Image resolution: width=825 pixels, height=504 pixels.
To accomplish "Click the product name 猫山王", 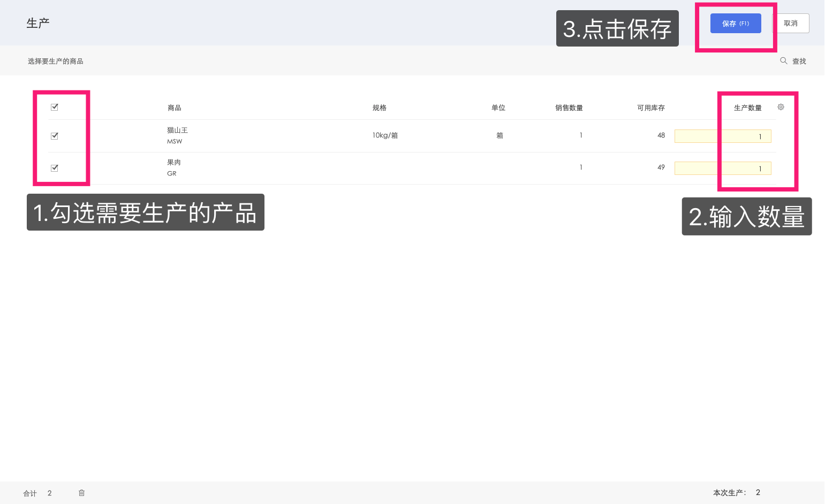I will click(x=177, y=130).
